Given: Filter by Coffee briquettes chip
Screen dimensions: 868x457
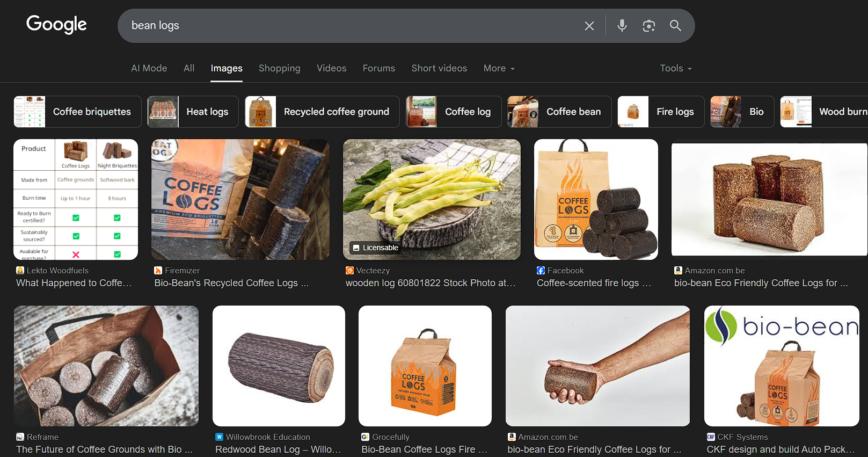Looking at the screenshot, I should pos(77,112).
